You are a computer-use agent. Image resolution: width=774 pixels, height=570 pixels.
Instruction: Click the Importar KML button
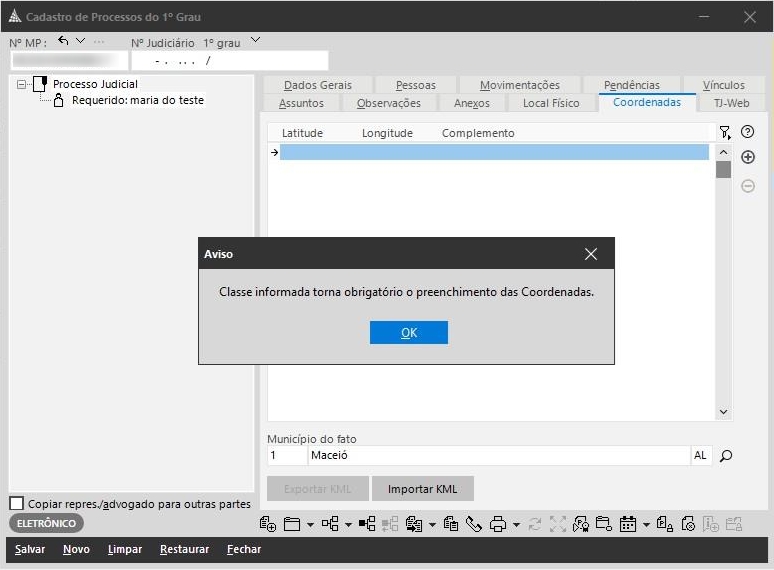coord(422,489)
